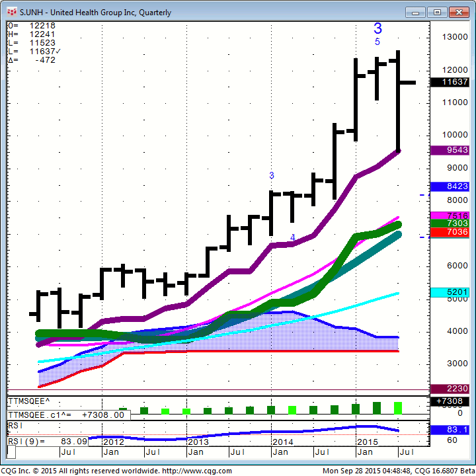Click the RSI(9)= 83.09 value box

[x=48, y=442]
